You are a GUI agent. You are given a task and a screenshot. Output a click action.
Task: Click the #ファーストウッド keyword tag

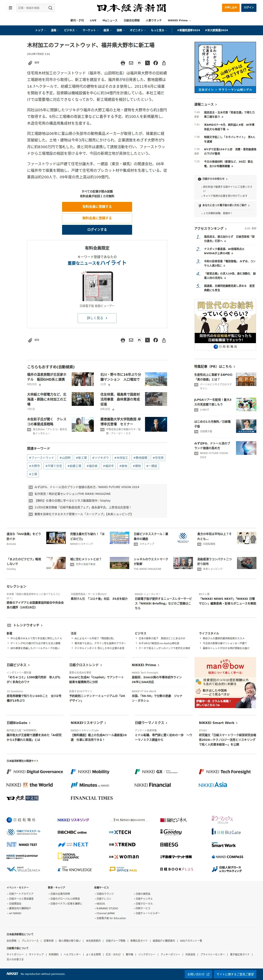[x=42, y=458]
